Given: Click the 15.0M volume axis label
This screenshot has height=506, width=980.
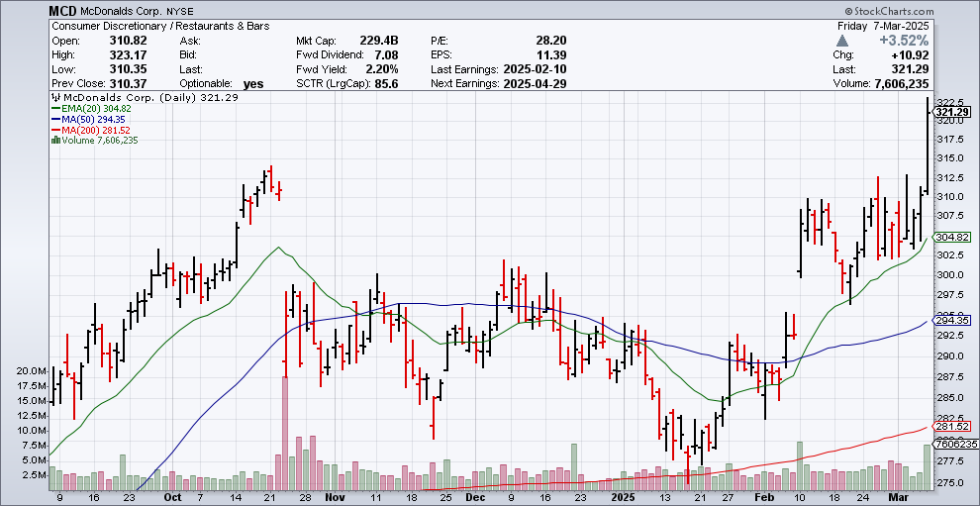Looking at the screenshot, I should pyautogui.click(x=32, y=401).
